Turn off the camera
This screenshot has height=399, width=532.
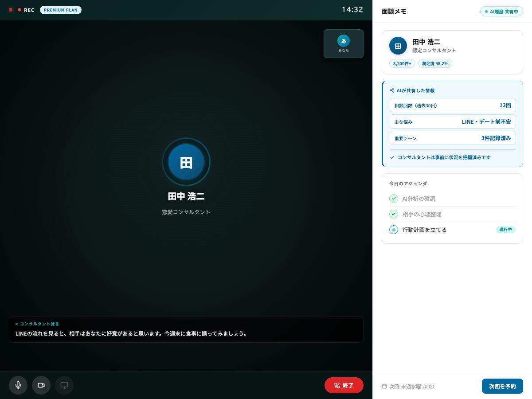(x=41, y=385)
